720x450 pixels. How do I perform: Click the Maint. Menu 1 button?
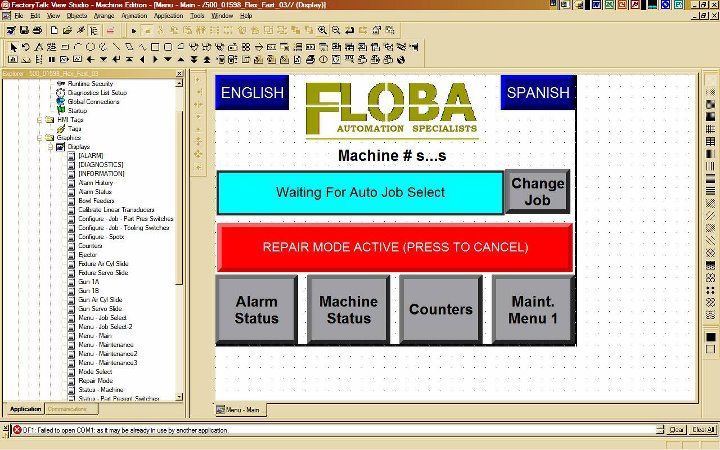[x=532, y=310]
